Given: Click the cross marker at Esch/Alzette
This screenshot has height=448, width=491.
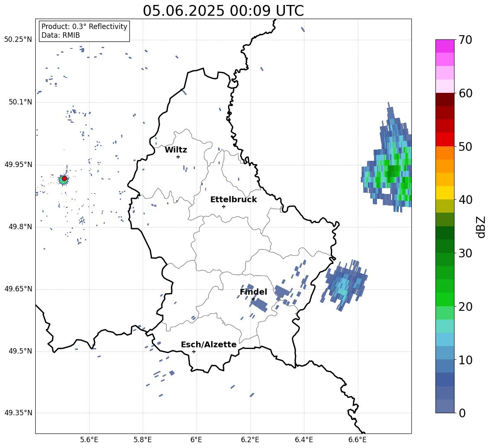Looking at the screenshot, I should pos(194,351).
